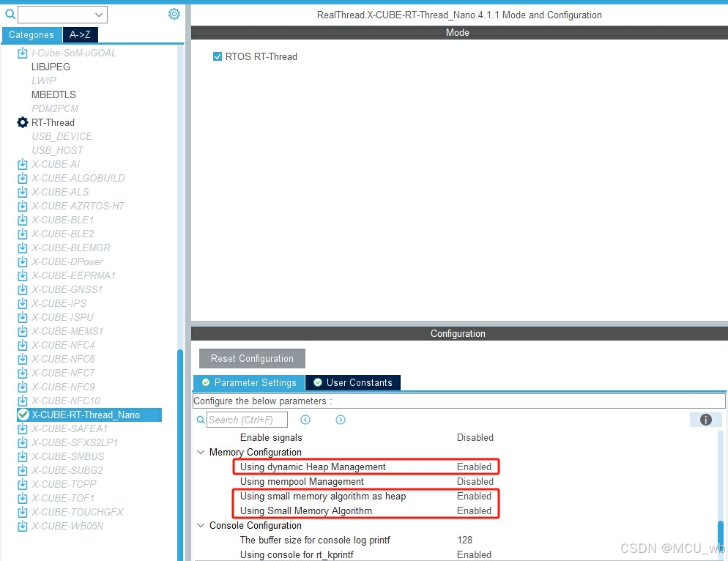
Task: Uncheck the RTOS RT-Thread checkbox
Action: tap(218, 56)
